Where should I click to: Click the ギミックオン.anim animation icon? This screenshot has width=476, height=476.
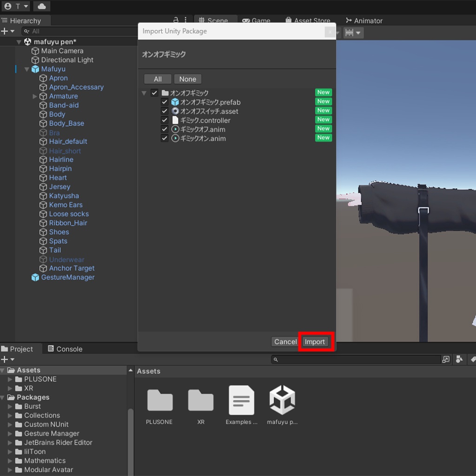(x=175, y=139)
